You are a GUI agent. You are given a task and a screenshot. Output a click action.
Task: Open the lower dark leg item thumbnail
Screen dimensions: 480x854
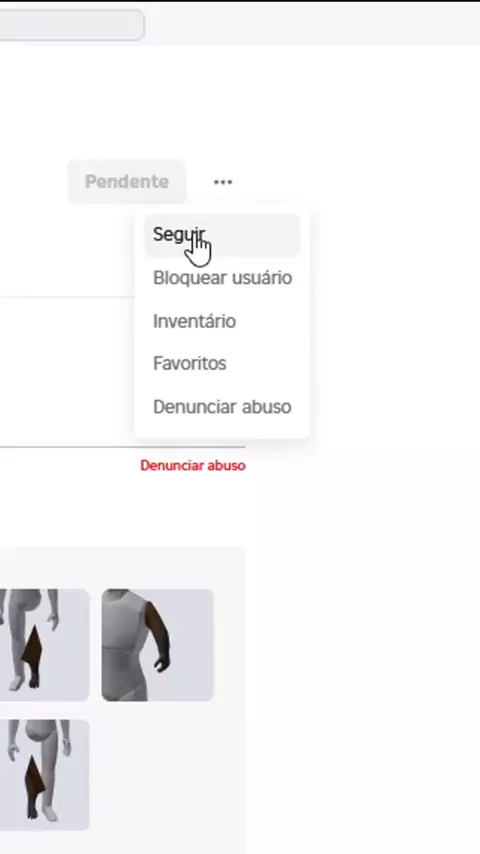44,775
